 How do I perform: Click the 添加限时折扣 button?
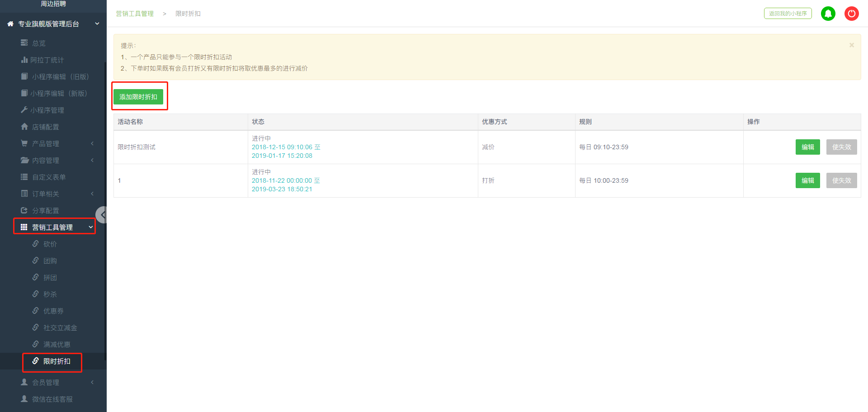point(138,97)
